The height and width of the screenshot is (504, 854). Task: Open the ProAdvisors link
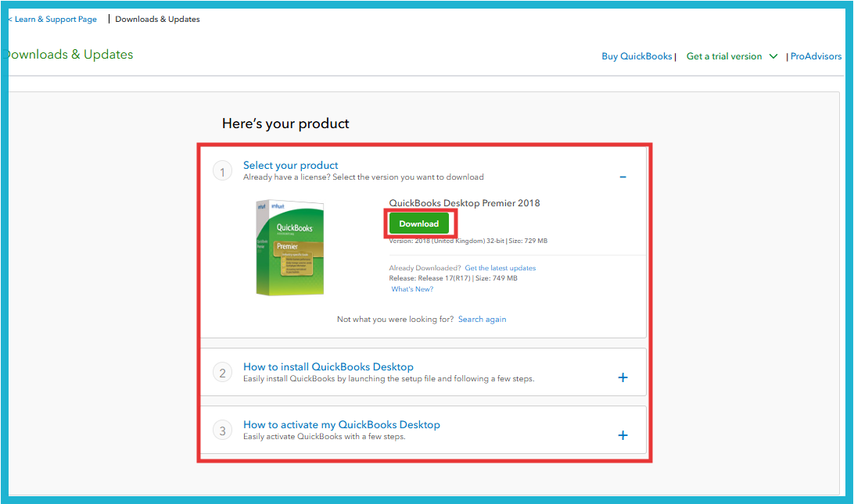816,56
